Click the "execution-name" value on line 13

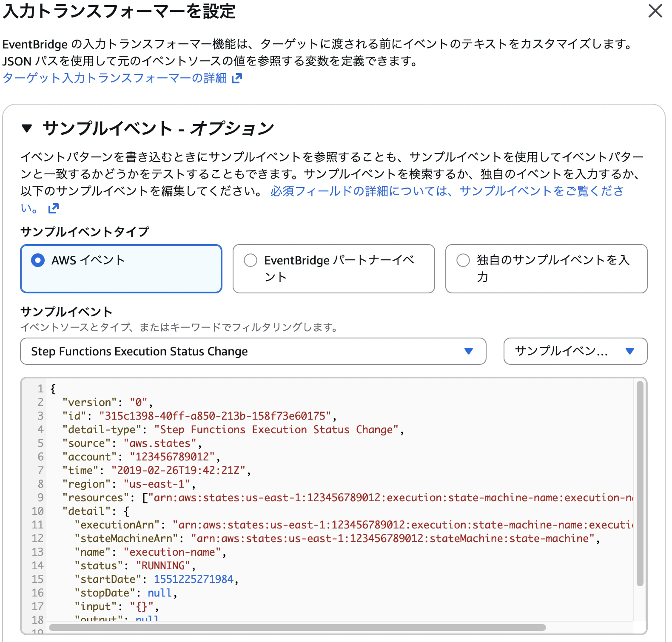click(x=172, y=552)
